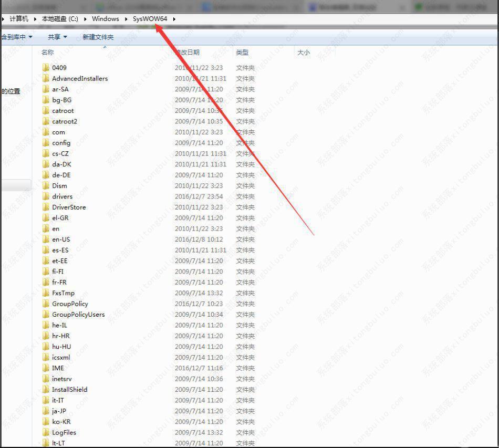Open the LogFiles folder
The height and width of the screenshot is (448, 499).
(63, 432)
